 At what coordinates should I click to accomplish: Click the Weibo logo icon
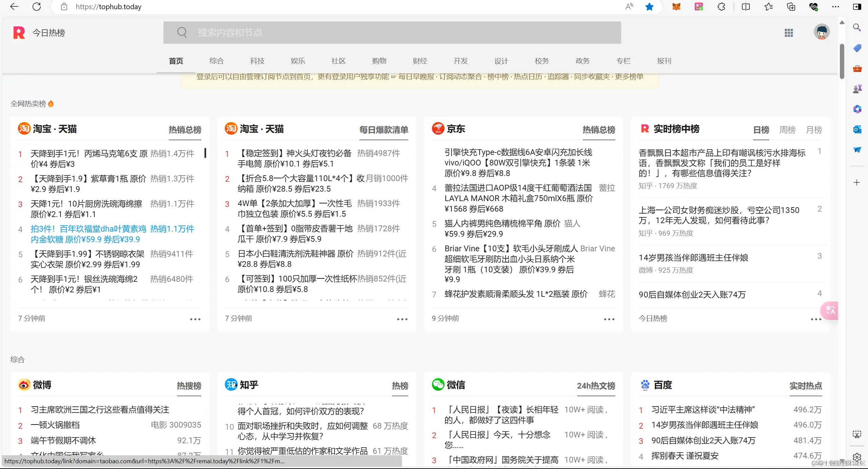tap(24, 385)
